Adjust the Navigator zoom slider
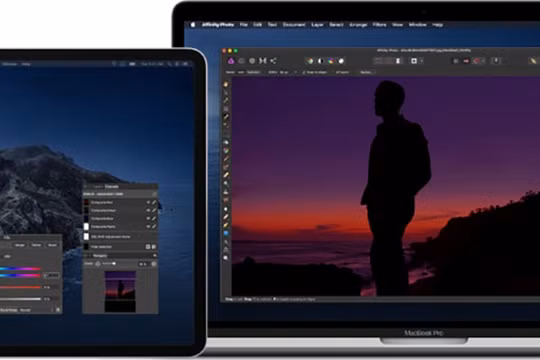The image size is (540, 360). (x=110, y=264)
